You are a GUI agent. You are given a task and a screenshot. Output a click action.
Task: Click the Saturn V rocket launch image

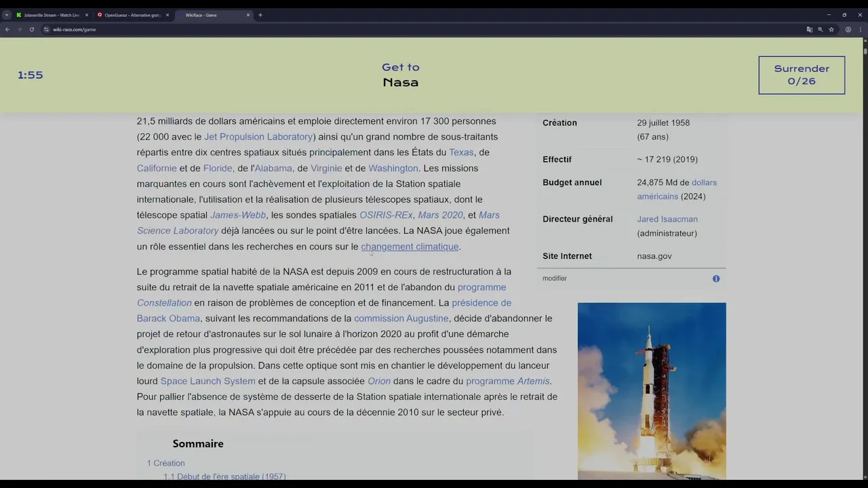[652, 391]
